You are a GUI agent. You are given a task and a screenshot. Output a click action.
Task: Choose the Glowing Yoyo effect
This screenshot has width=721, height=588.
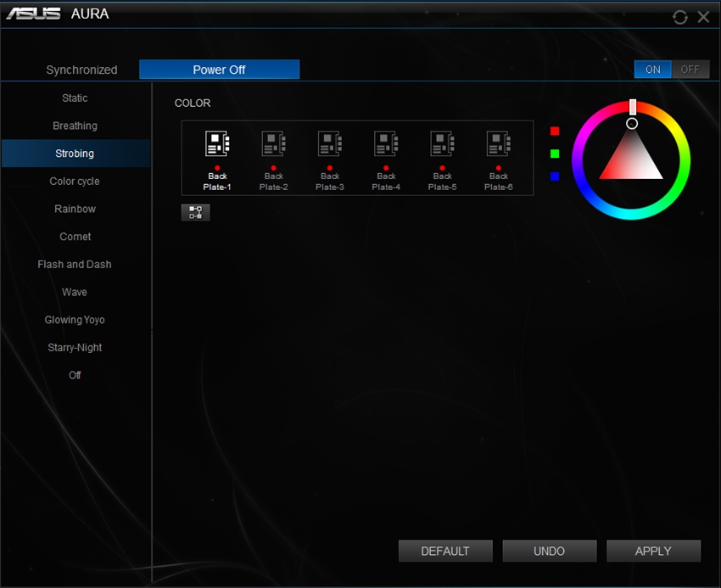pyautogui.click(x=75, y=320)
